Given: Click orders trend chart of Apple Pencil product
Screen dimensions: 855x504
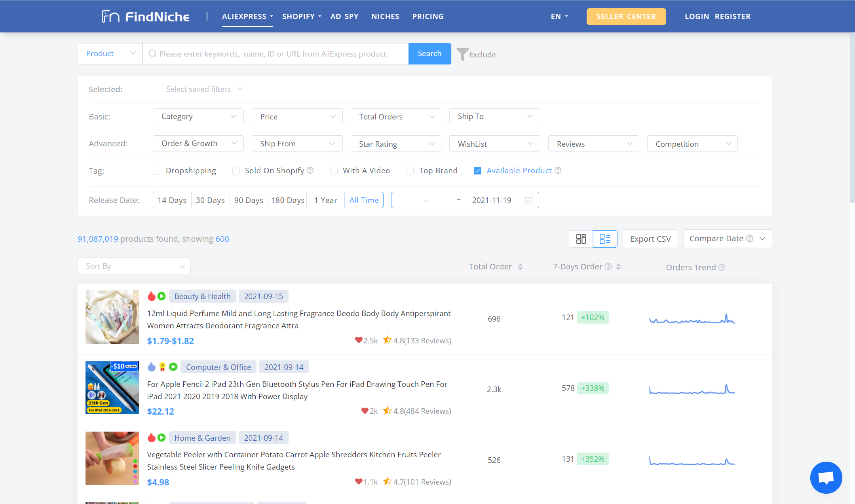Looking at the screenshot, I should click(x=692, y=389).
